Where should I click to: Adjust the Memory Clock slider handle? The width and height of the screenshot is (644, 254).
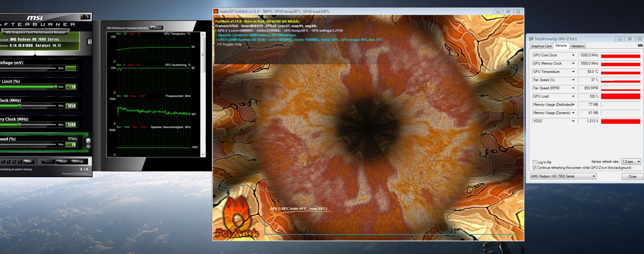click(x=20, y=125)
